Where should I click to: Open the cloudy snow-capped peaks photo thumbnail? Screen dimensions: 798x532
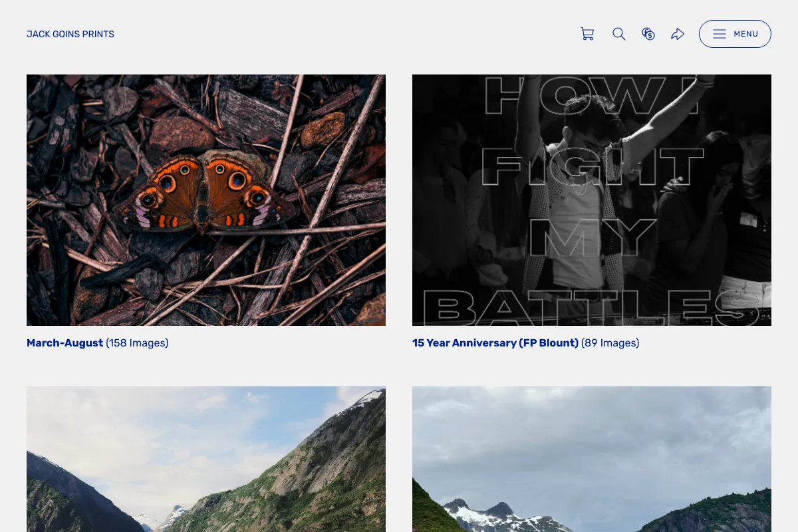click(x=592, y=459)
